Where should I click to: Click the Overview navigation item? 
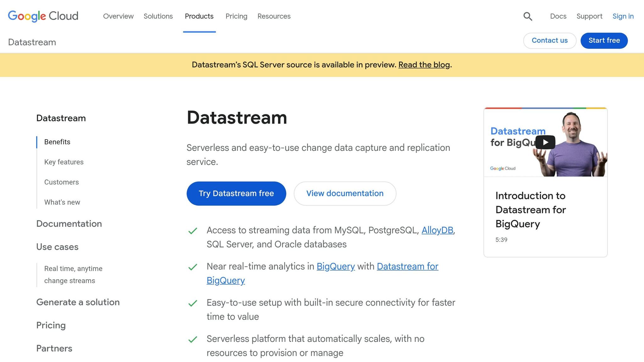pyautogui.click(x=118, y=16)
